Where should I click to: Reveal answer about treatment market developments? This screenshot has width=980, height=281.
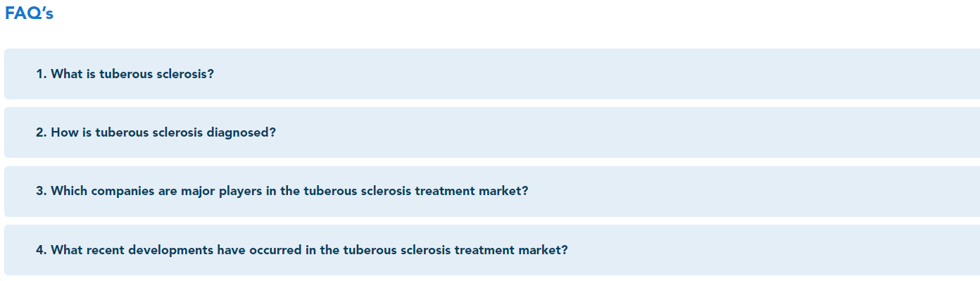point(492,250)
